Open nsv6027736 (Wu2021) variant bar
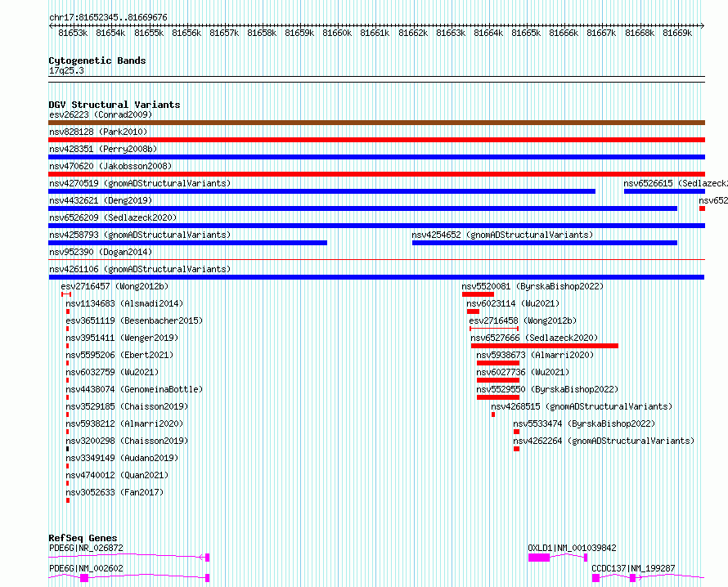 (x=498, y=380)
